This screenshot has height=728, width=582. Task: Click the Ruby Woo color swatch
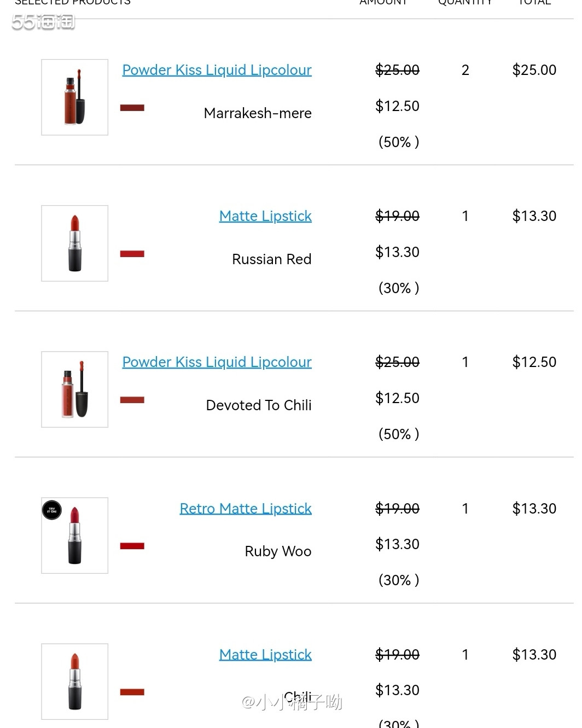pos(132,546)
